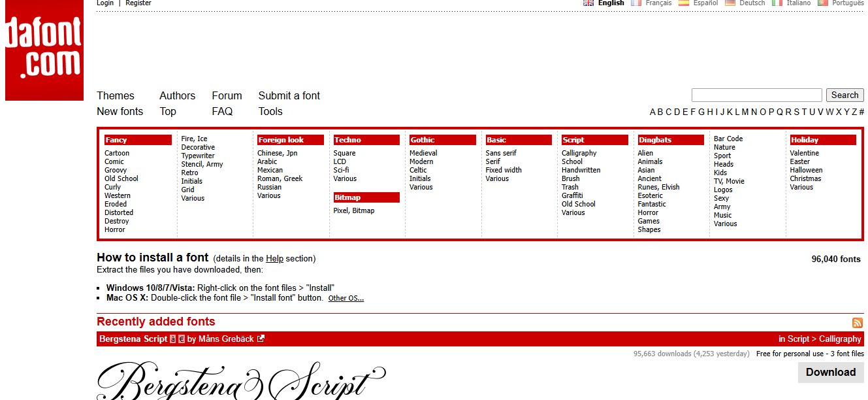Viewport: 868px width, 400px height.
Task: Click the font search text field
Action: point(756,95)
